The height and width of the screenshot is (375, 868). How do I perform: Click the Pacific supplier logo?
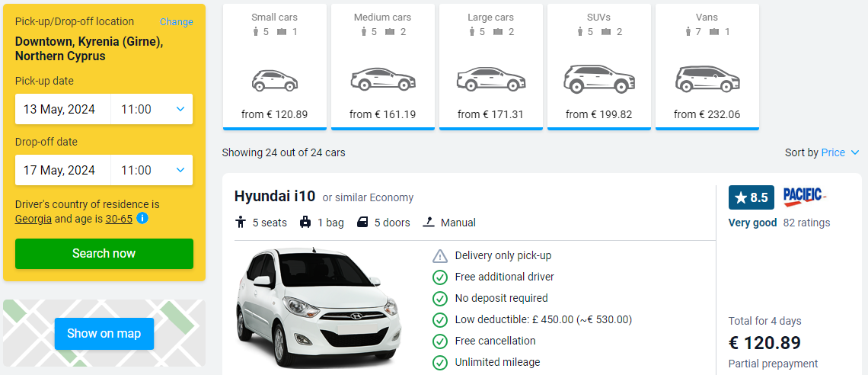coord(804,197)
